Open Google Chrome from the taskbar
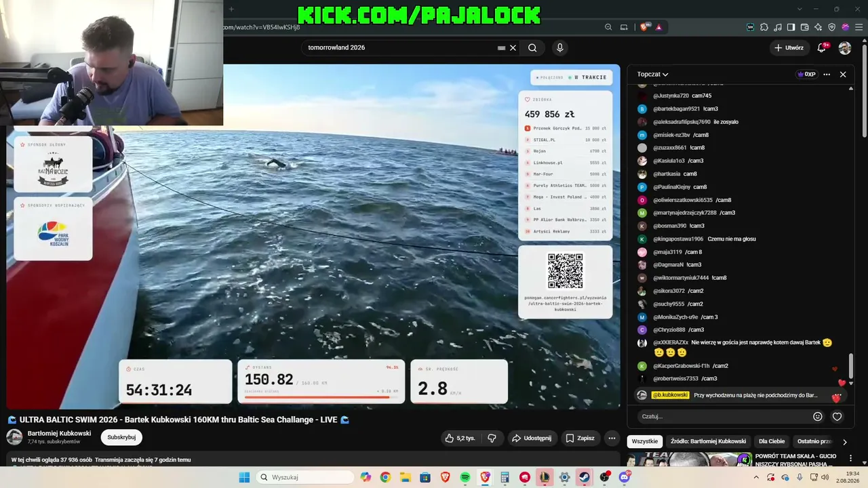Image resolution: width=868 pixels, height=488 pixels. (x=385, y=477)
